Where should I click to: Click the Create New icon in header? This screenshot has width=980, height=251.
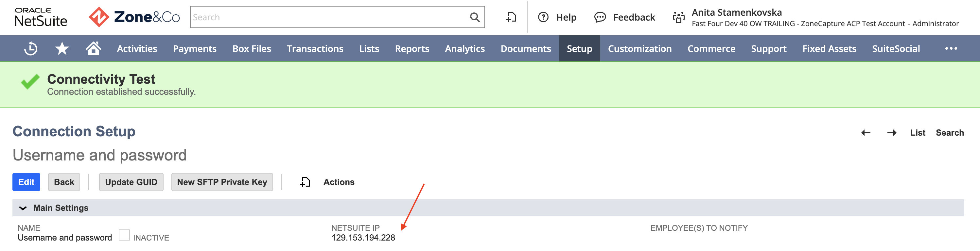[x=511, y=17]
